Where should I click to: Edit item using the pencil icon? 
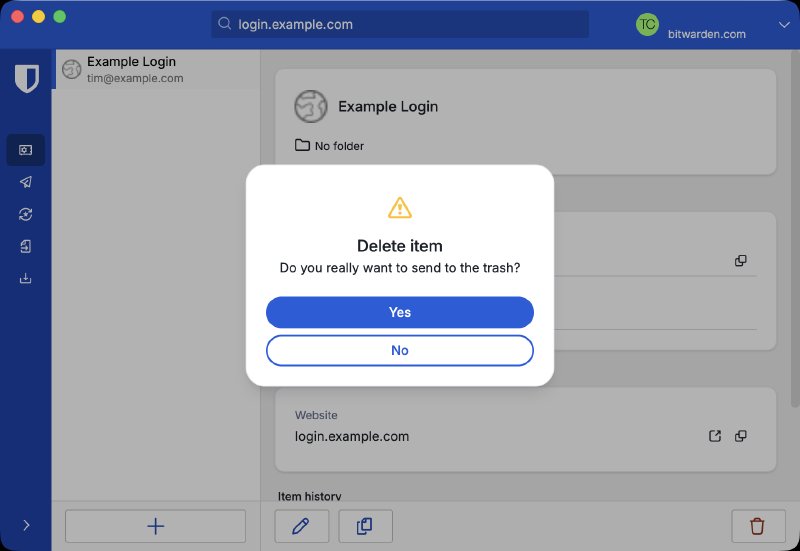coord(300,526)
